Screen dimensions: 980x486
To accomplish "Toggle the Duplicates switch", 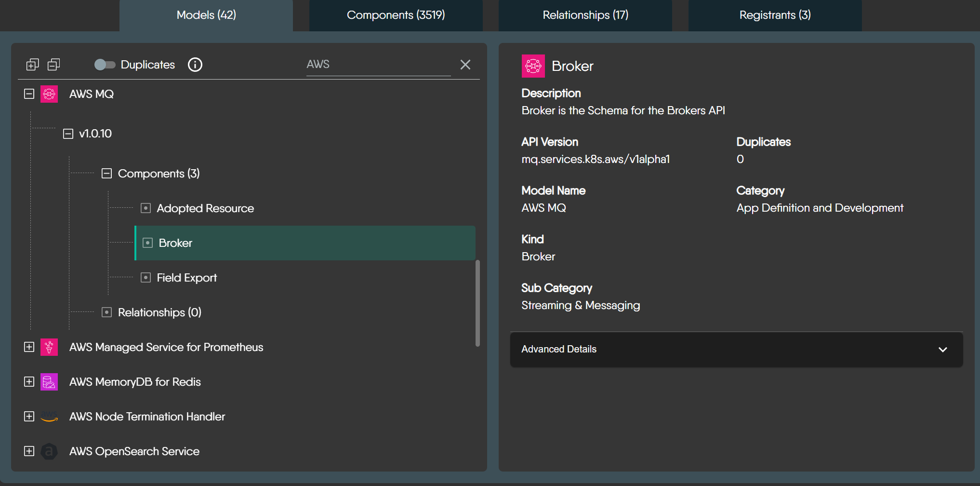I will coord(105,65).
